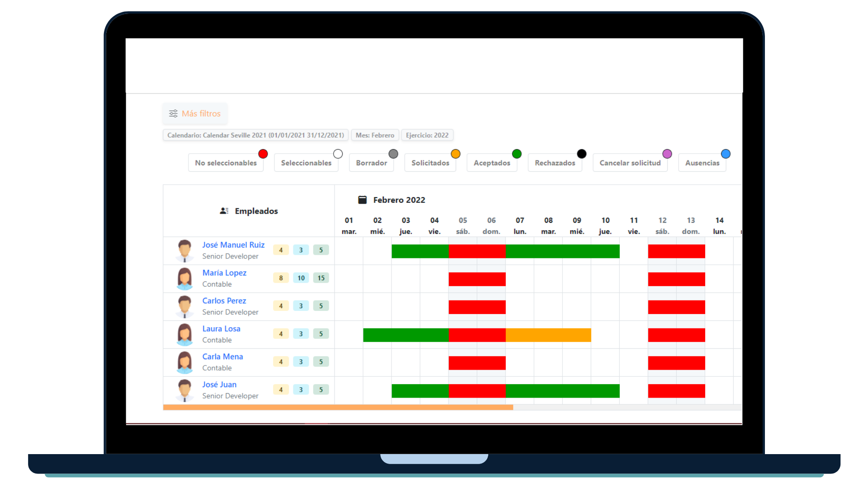Click the calendar icon beside Febrero 2022
The width and height of the screenshot is (868, 488).
pos(362,200)
